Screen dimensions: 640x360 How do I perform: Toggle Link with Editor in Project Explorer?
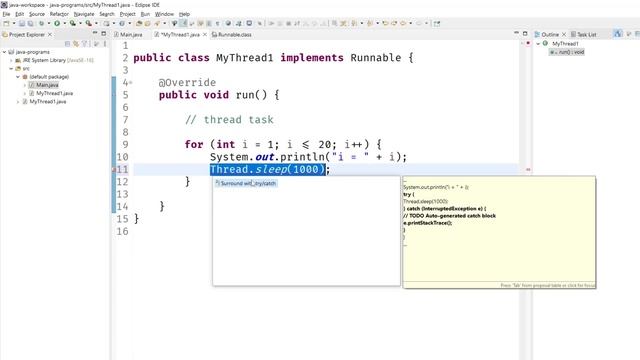[76, 44]
